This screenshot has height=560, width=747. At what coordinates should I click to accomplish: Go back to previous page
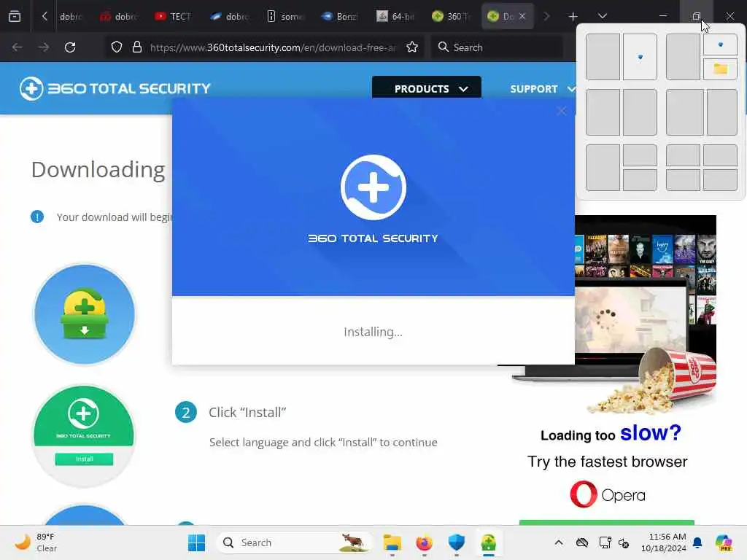[18, 47]
